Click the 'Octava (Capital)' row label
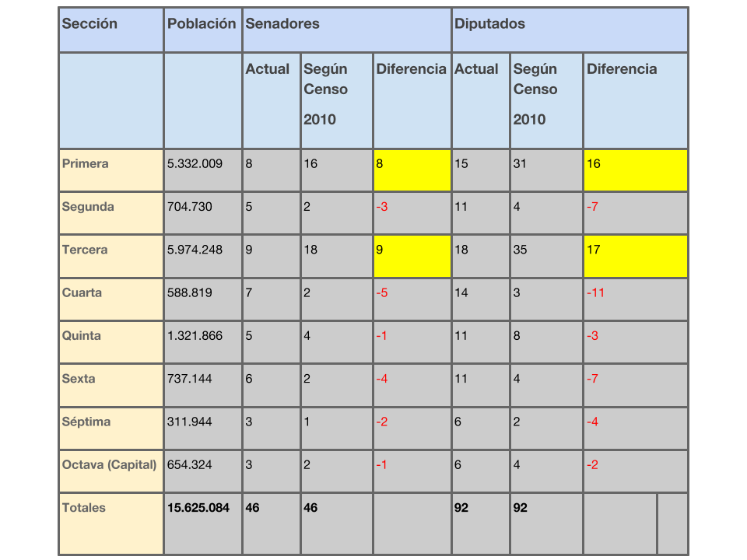Image resolution: width=747 pixels, height=560 pixels. [109, 465]
